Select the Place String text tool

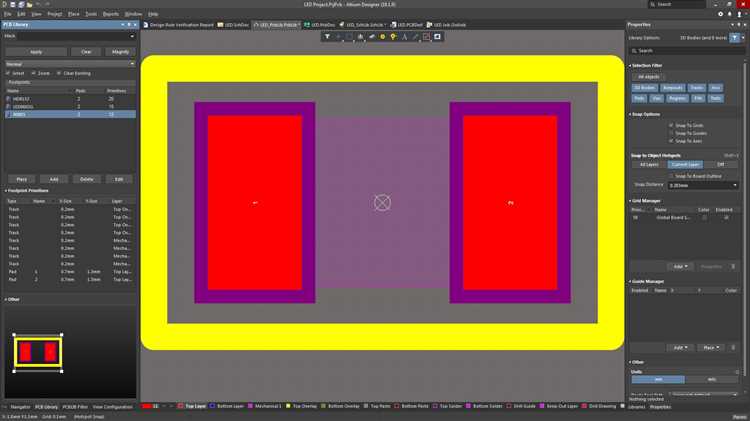(405, 37)
